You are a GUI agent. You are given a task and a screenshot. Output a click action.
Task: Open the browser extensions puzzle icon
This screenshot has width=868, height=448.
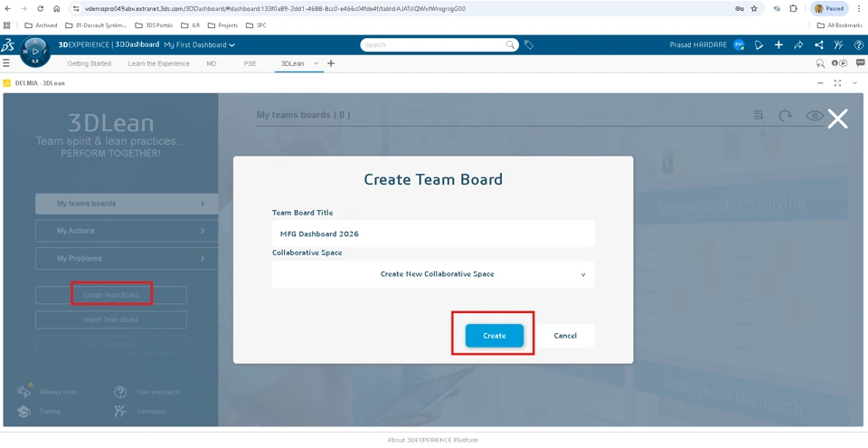(x=793, y=9)
